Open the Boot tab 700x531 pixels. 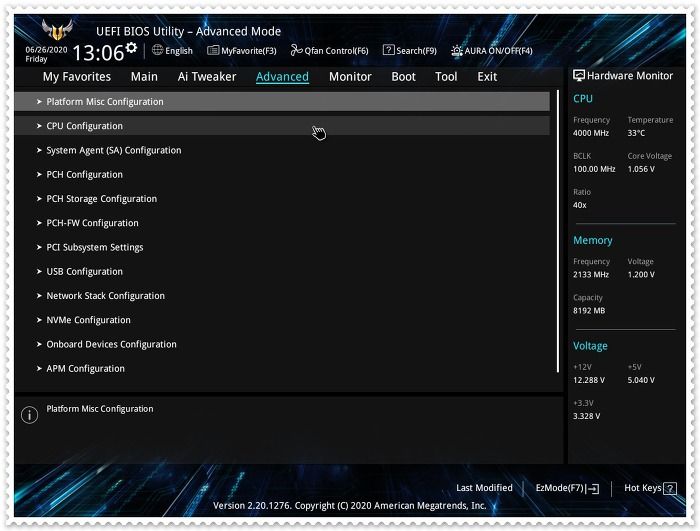pyautogui.click(x=404, y=77)
